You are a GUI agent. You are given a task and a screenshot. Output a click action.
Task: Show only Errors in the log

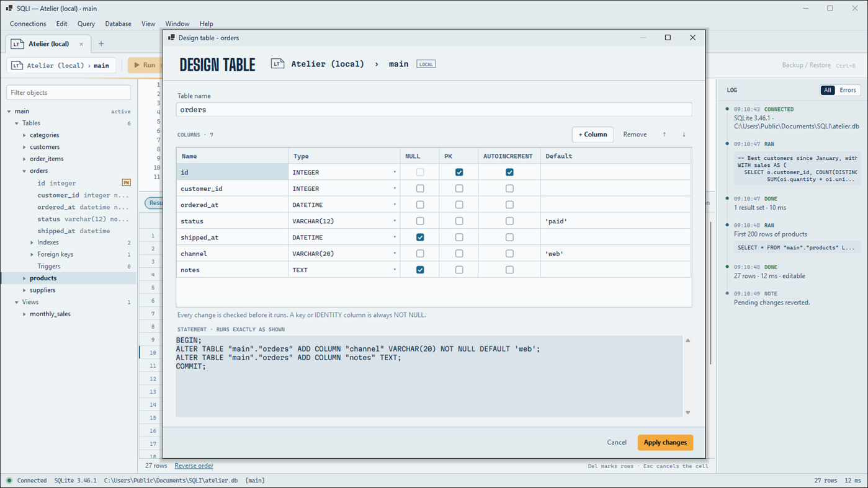point(848,91)
